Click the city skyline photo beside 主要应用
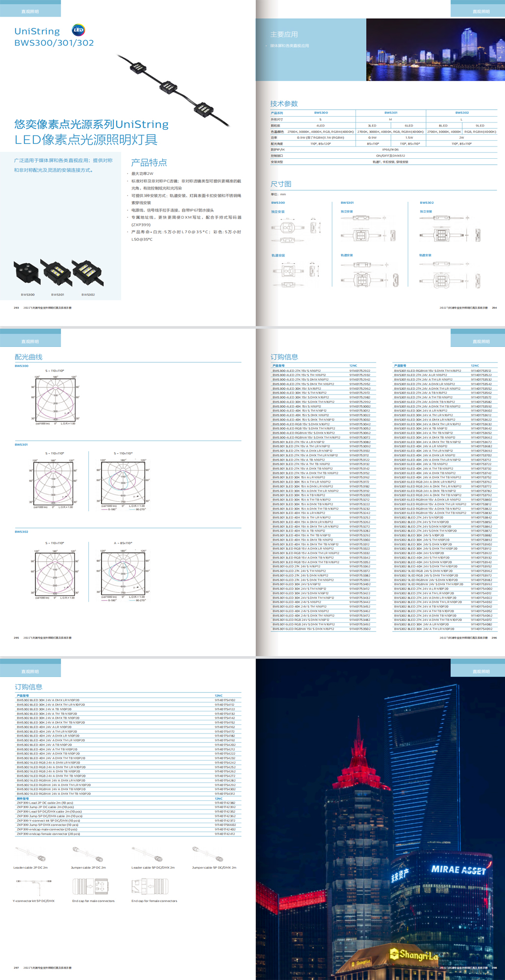Viewport: 505px width, 980px height. 435,50
